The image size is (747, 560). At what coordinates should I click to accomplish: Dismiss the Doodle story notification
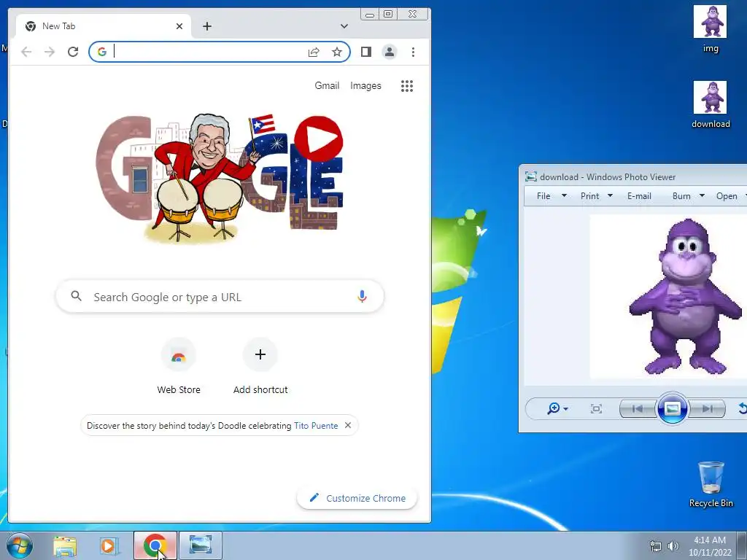348,425
